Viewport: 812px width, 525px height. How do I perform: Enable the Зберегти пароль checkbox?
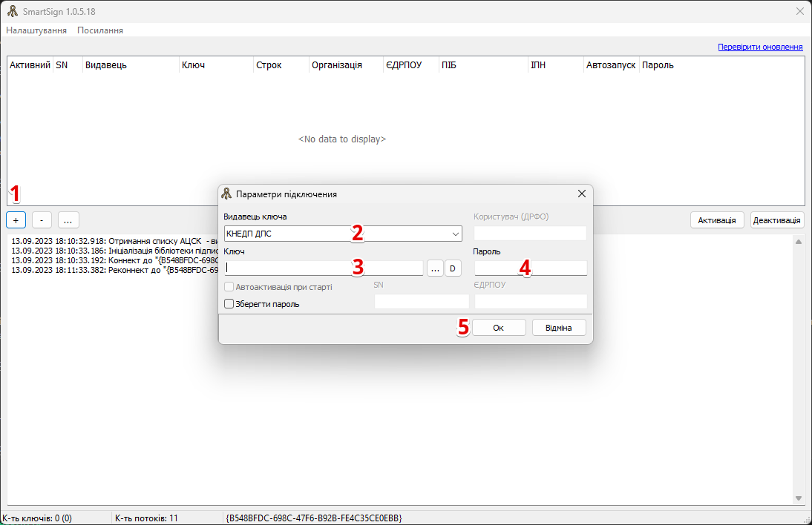point(229,303)
